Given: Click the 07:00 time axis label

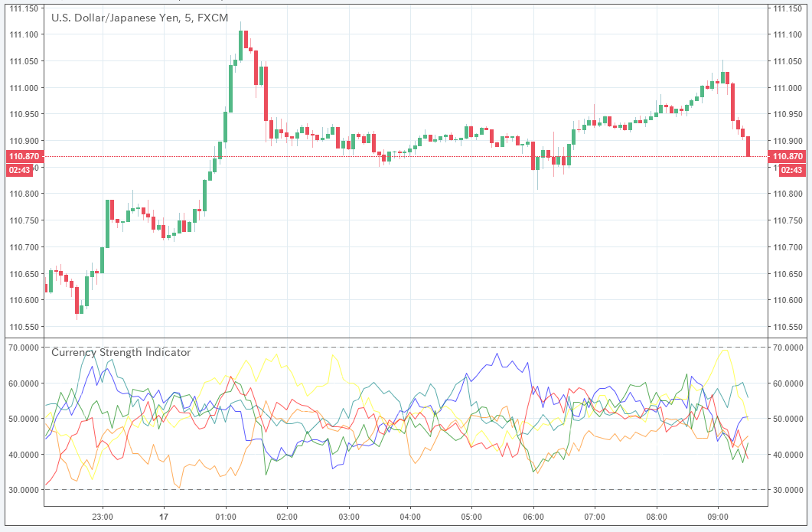Looking at the screenshot, I should point(595,517).
